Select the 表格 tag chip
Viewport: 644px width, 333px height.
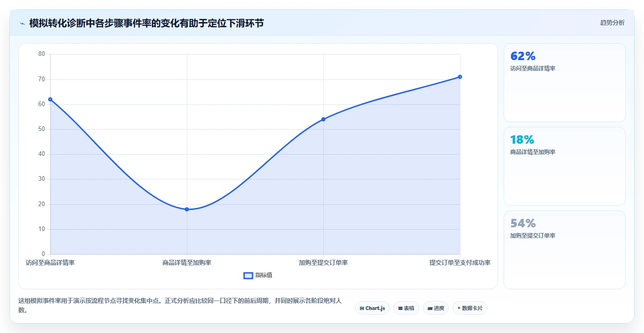coord(406,308)
